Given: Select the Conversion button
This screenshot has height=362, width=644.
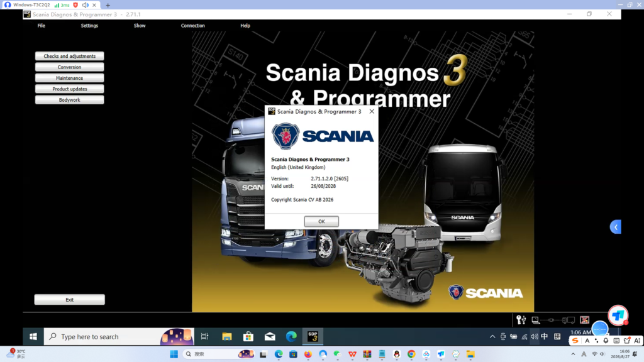Looking at the screenshot, I should point(69,67).
